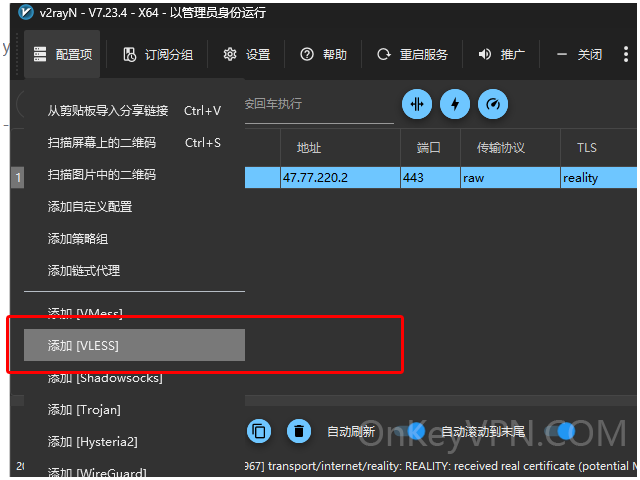Click the row number 1 header
640x480 pixels.
pyautogui.click(x=18, y=178)
